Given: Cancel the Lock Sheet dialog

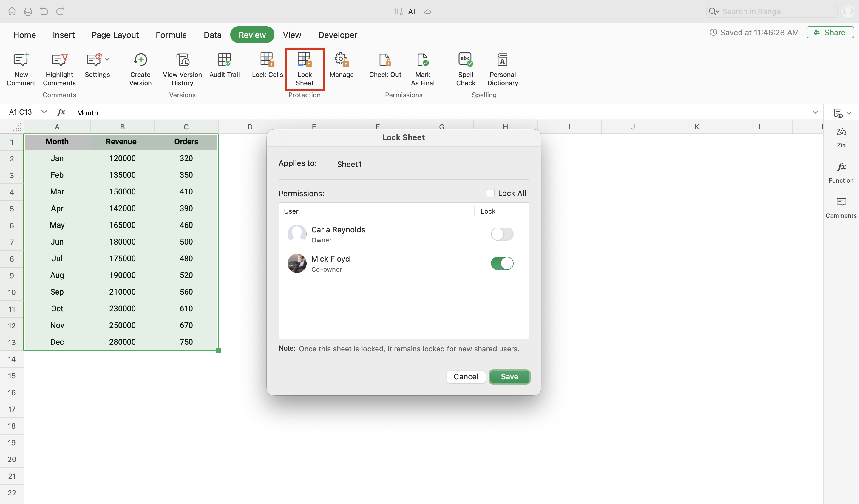Looking at the screenshot, I should [x=466, y=377].
